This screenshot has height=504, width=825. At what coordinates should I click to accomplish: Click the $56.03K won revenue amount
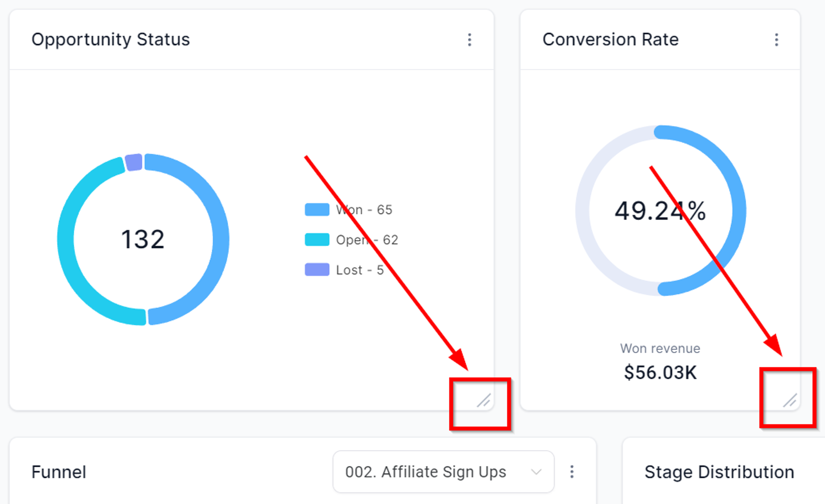click(660, 373)
